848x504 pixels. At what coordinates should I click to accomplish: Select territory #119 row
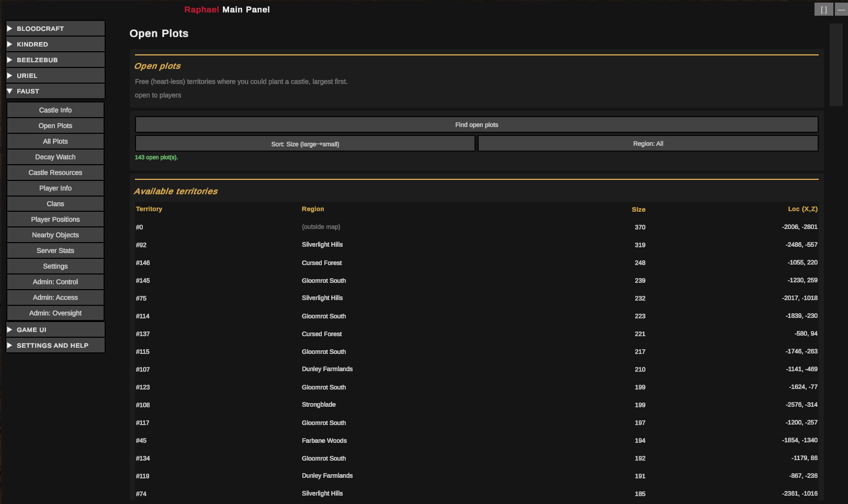point(477,476)
